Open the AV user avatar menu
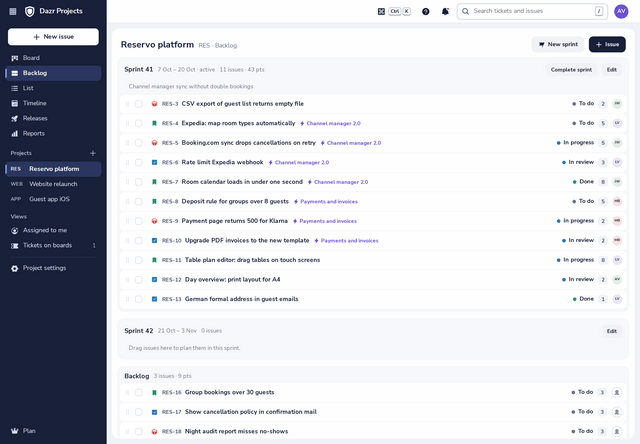This screenshot has height=444, width=640. [621, 11]
